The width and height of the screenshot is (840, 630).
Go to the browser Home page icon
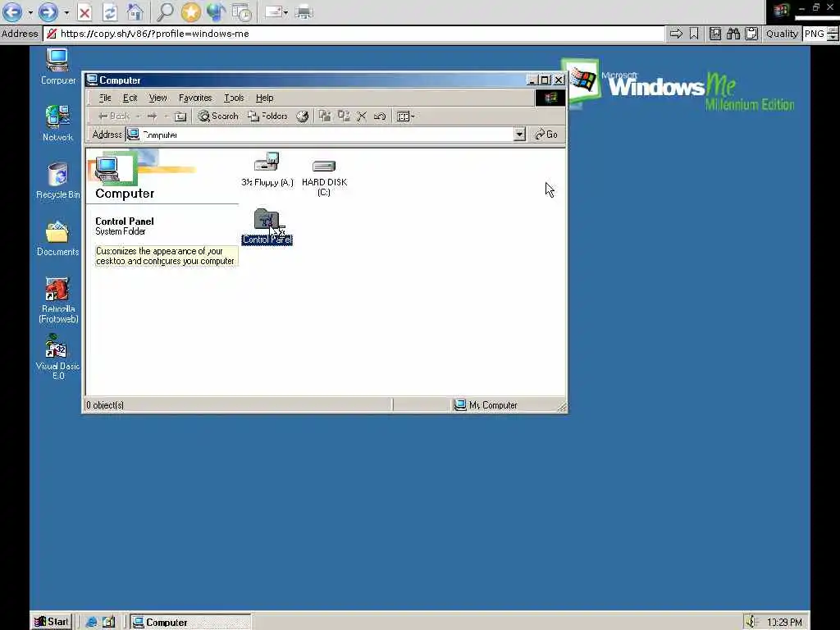click(x=135, y=11)
